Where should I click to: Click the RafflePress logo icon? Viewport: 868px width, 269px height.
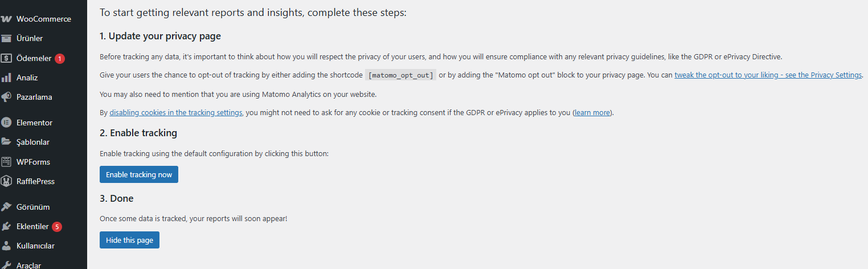click(6, 181)
